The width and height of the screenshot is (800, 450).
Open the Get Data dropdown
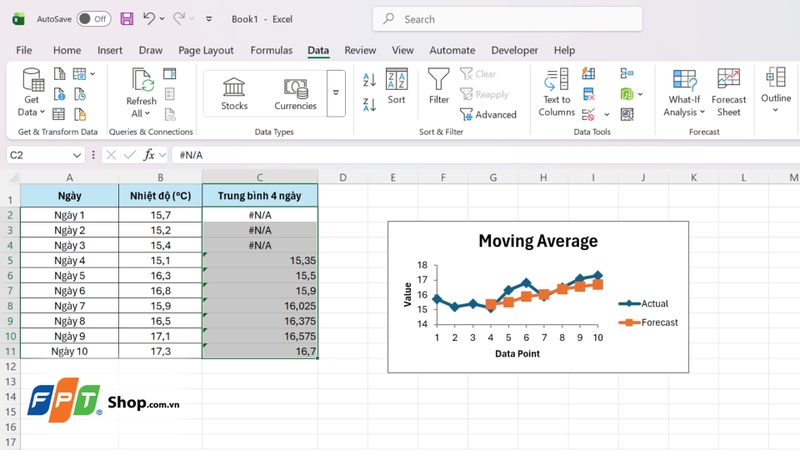tap(32, 93)
